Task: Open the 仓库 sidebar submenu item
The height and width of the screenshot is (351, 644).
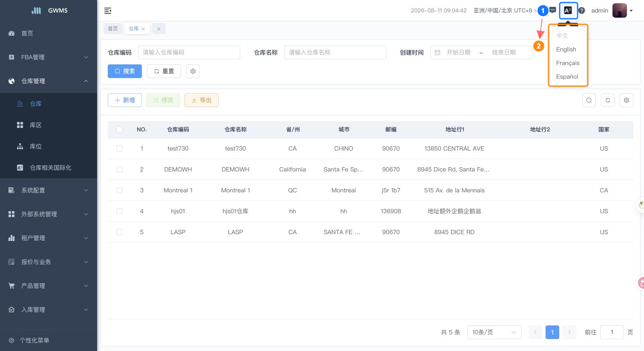Action: (x=49, y=104)
